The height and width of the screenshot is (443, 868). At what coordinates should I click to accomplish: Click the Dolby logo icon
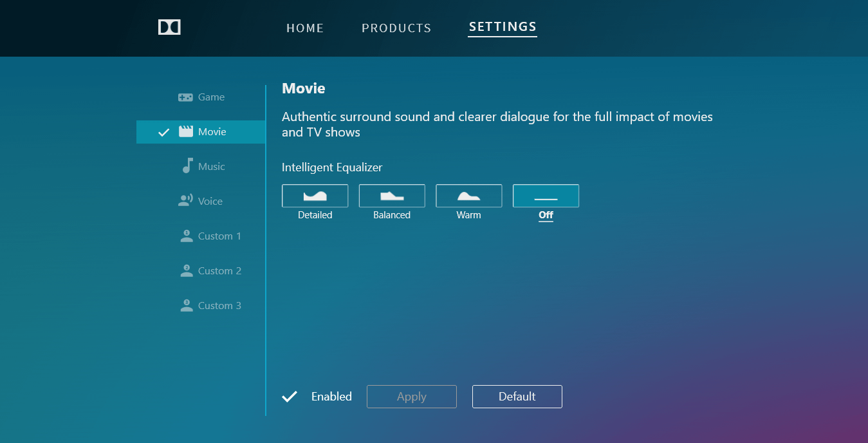[x=169, y=27]
